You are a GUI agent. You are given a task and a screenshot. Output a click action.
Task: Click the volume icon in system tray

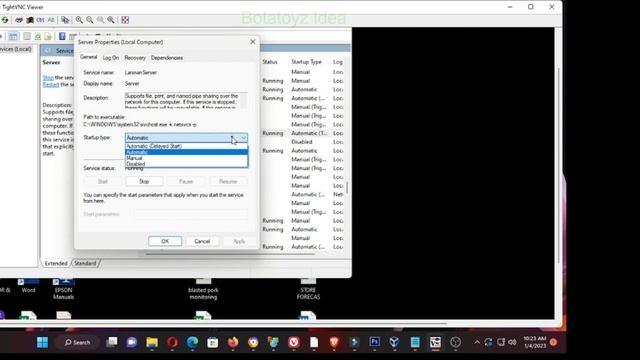[512, 342]
